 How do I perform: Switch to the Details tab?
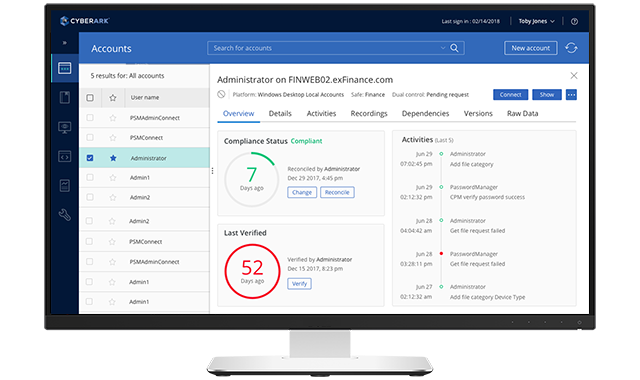280,113
